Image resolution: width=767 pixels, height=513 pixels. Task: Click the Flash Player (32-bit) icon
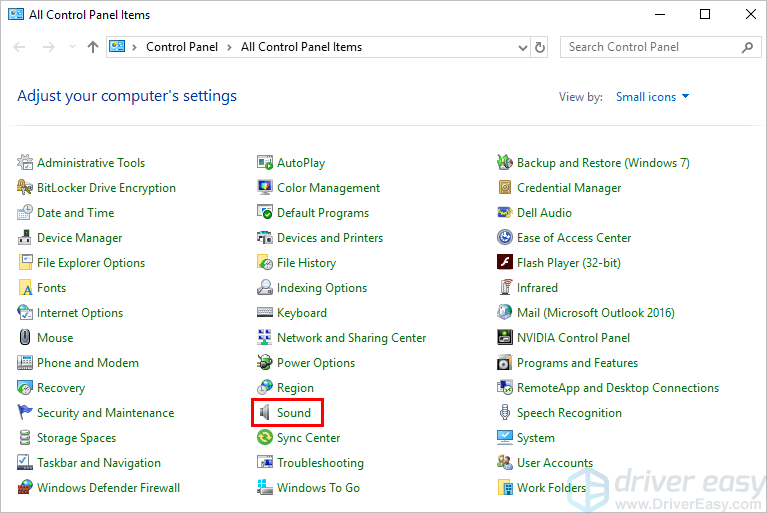click(506, 263)
